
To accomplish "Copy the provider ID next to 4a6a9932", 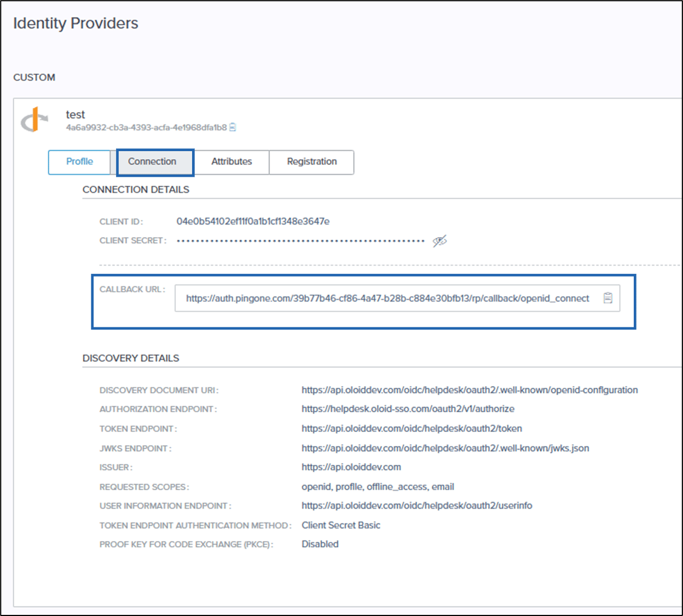I will coord(233,128).
